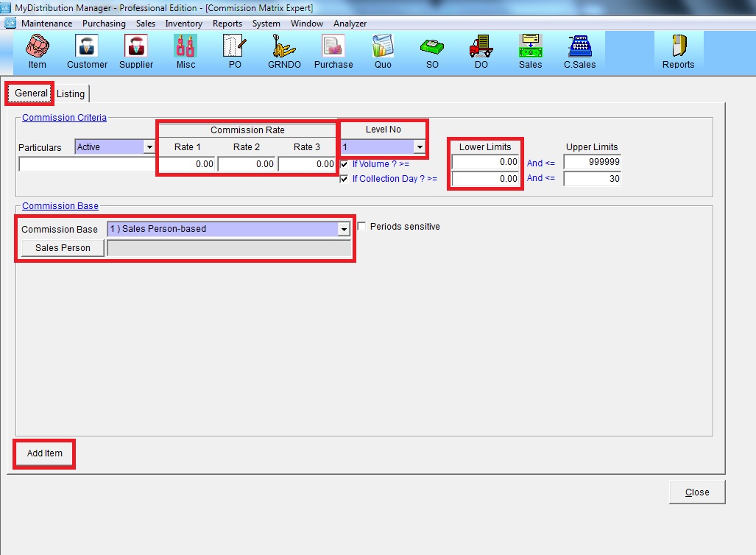Uncheck the If Volume checkbox
Screen dimensions: 756x555
pos(345,164)
